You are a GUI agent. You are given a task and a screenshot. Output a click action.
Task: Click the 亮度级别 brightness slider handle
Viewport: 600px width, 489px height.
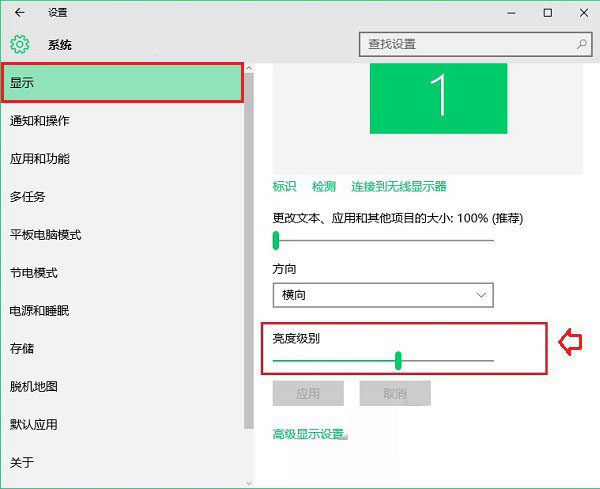click(x=398, y=360)
